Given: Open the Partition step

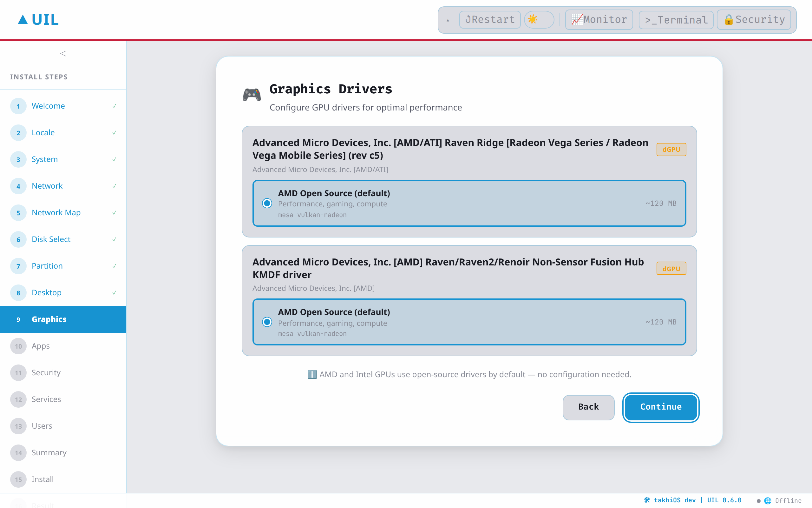Looking at the screenshot, I should (63, 266).
